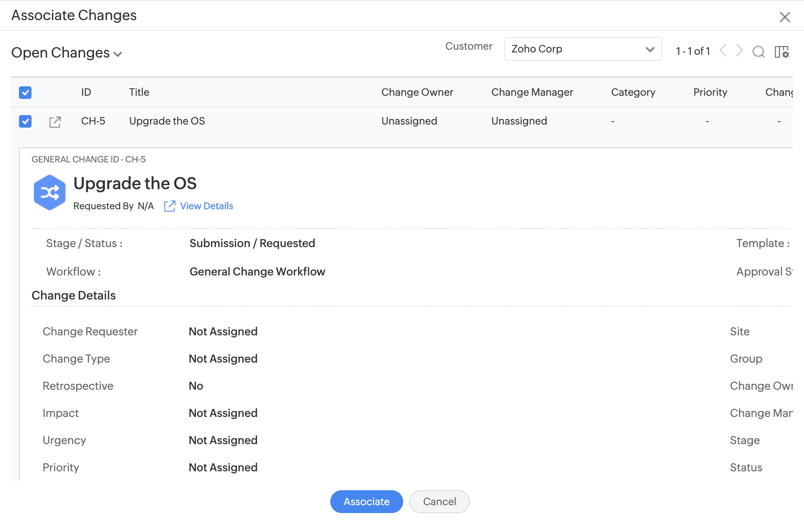
Task: Click the search magnifier icon
Action: pos(758,52)
